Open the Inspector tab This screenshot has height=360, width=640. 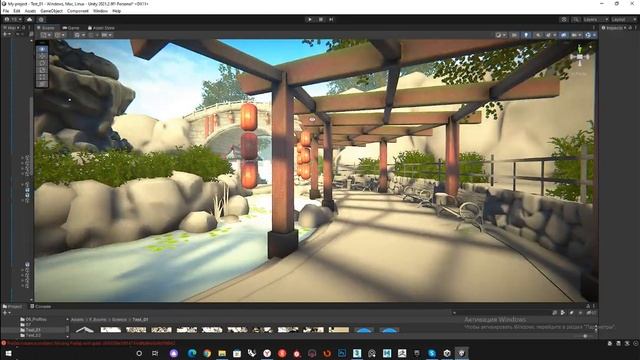coord(613,28)
